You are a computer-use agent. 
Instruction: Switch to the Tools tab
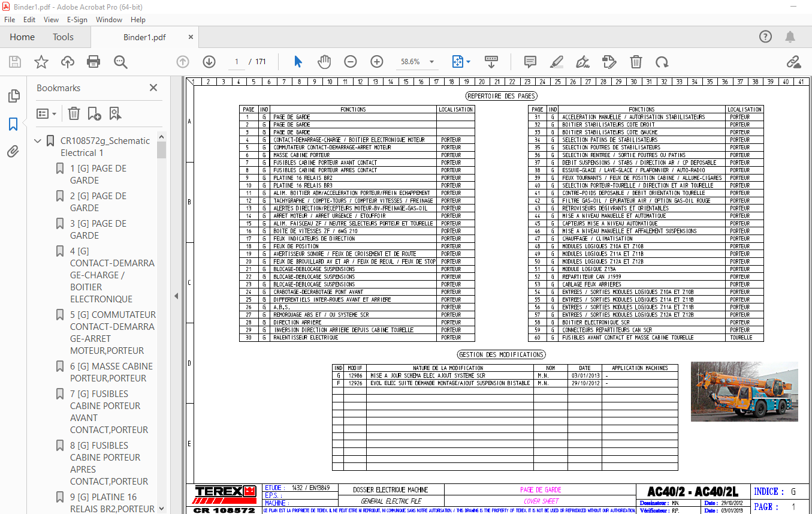(x=63, y=37)
